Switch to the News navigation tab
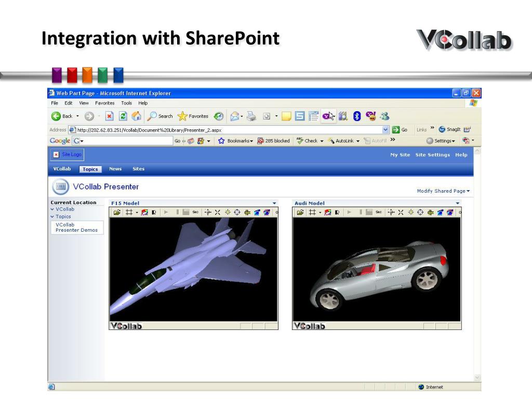The width and height of the screenshot is (532, 399). 115,169
